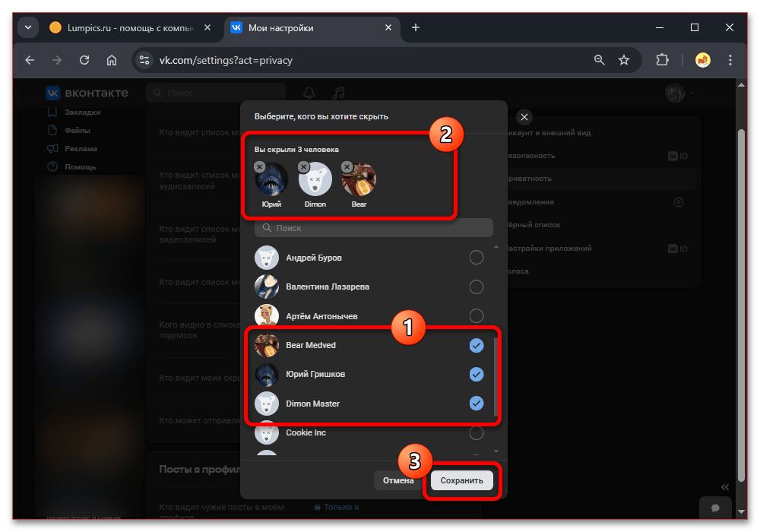Screen dimensions: 760x532
Task: Uncheck Dimon Master
Action: tap(477, 403)
